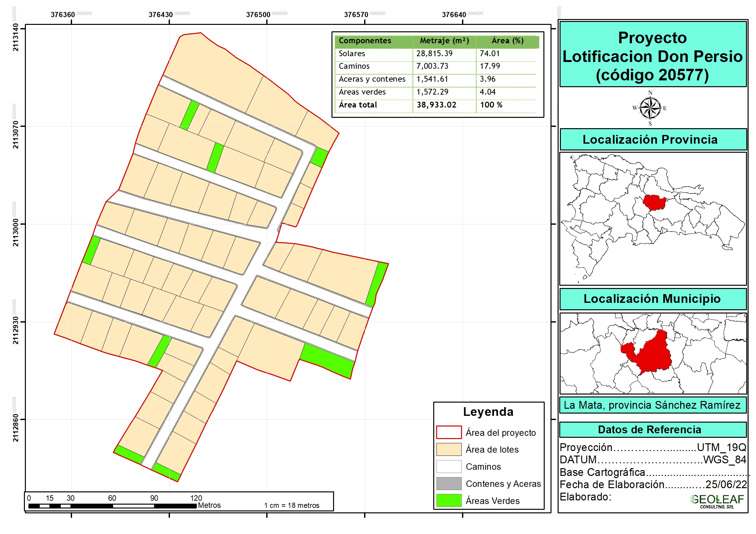The height and width of the screenshot is (534, 756).
Task: Click the red Área del proyecto legend swatch
Action: 449,432
